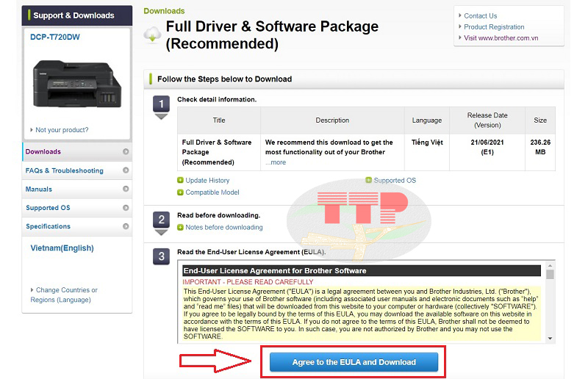Click the green plus icon beside Notes before downloading
The image size is (588, 379).
[180, 227]
